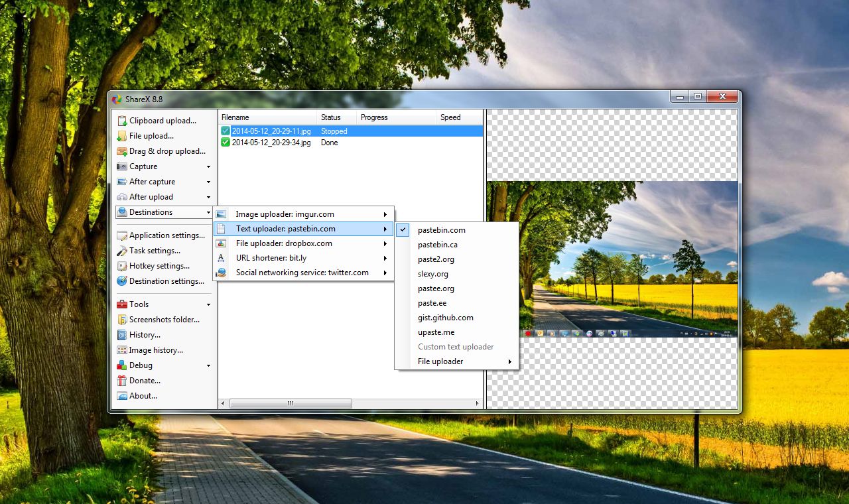Select gist.github.com as text uploader
The width and height of the screenshot is (849, 504).
click(456, 318)
